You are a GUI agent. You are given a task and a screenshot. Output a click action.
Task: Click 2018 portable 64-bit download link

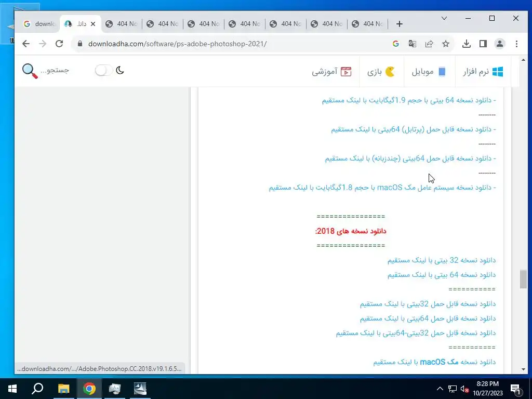point(428,318)
